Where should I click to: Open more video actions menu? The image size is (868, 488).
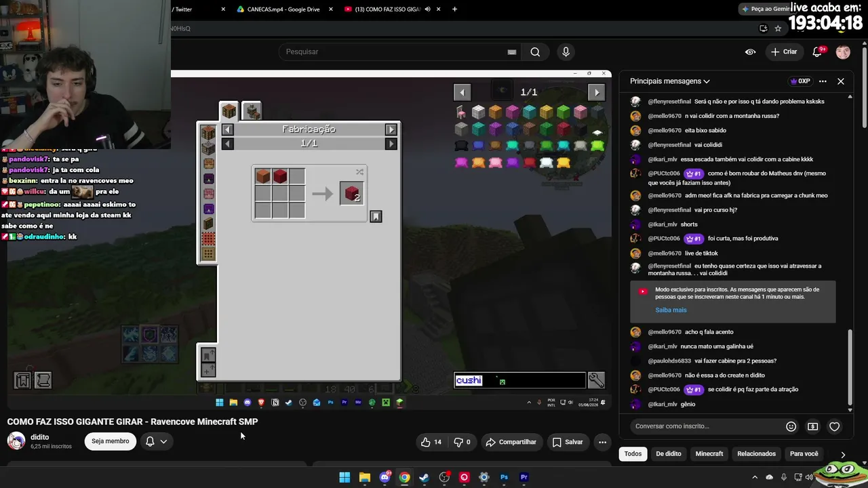tap(602, 442)
